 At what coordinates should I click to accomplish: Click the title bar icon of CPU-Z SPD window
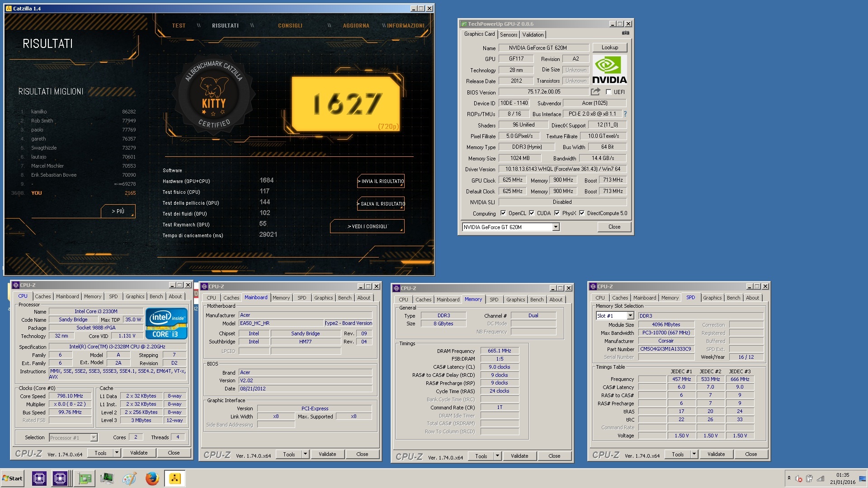593,286
